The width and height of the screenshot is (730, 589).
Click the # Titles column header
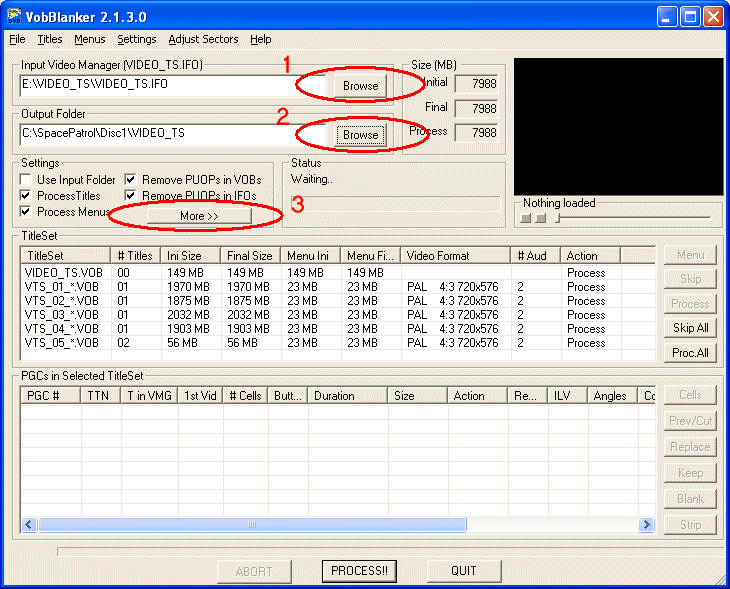click(x=135, y=256)
